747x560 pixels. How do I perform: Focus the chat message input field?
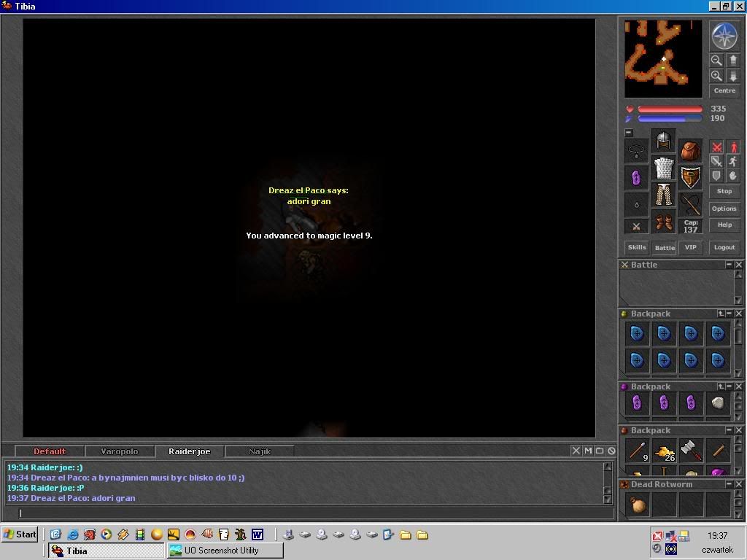[316, 513]
